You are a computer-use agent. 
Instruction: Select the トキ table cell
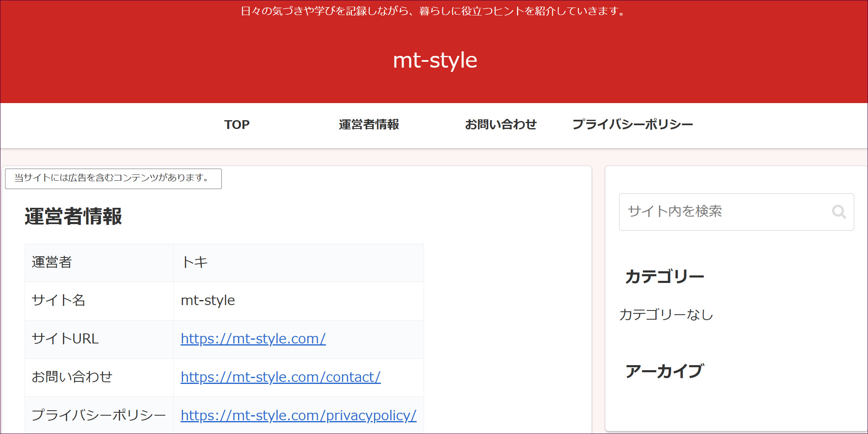(x=299, y=263)
